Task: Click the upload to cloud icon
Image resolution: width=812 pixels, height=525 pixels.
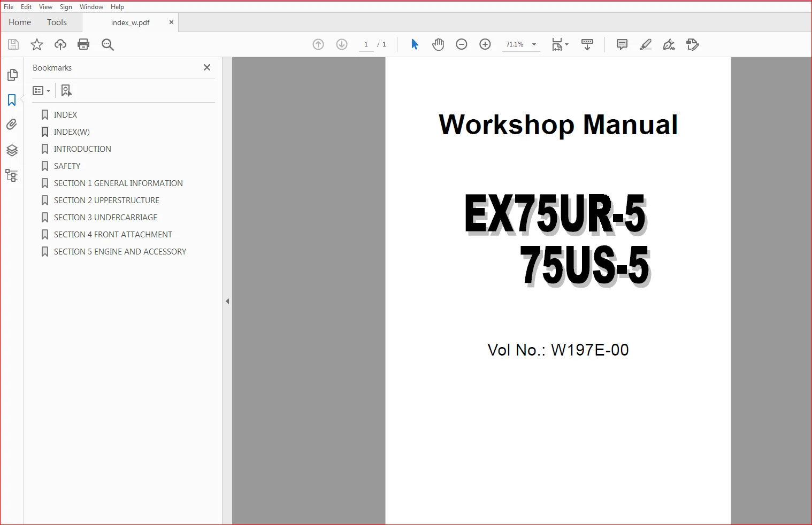Action: tap(60, 44)
